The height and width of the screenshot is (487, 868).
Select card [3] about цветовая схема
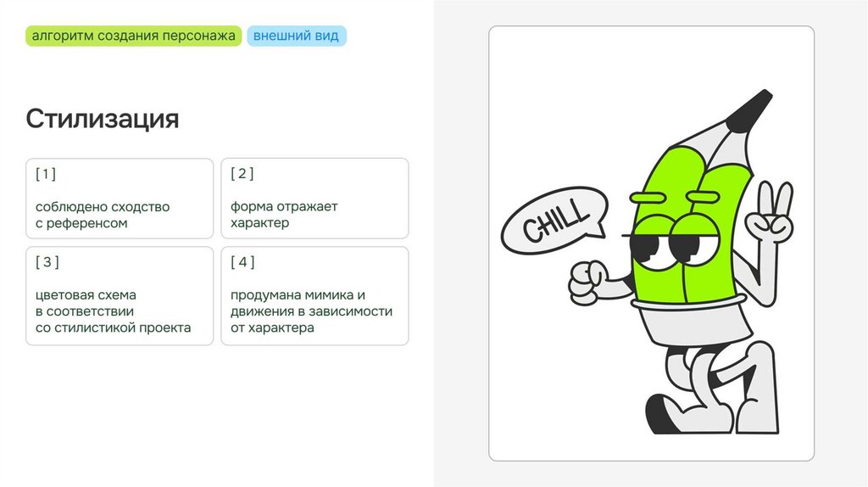pos(120,296)
